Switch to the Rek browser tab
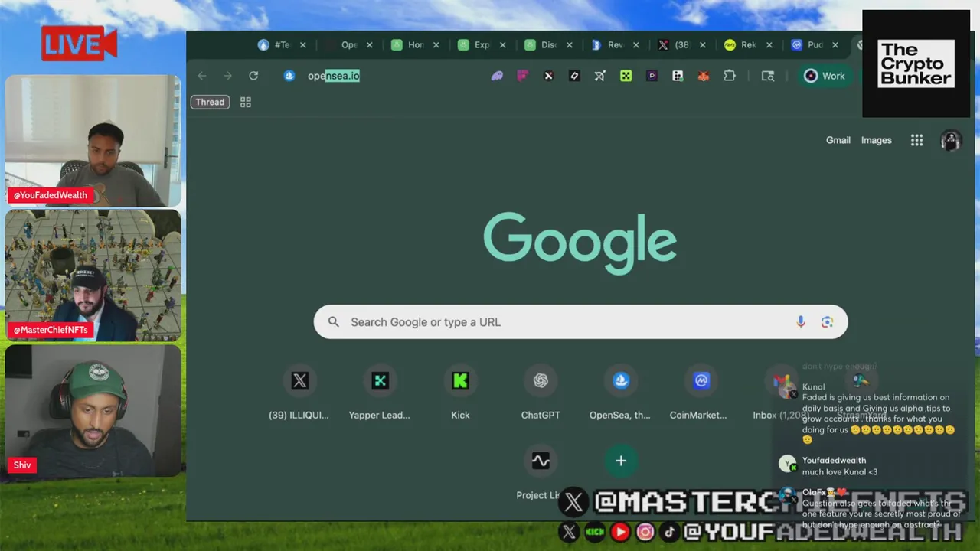The image size is (980, 551). 748,45
